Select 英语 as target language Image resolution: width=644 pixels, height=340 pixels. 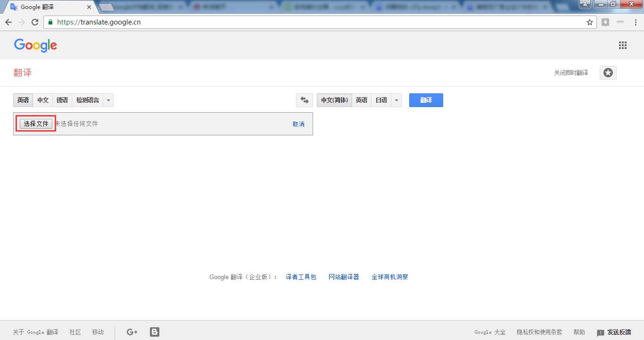362,100
